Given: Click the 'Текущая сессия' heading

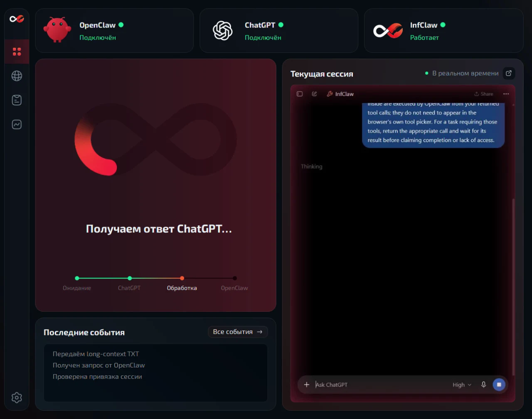Looking at the screenshot, I should 322,74.
